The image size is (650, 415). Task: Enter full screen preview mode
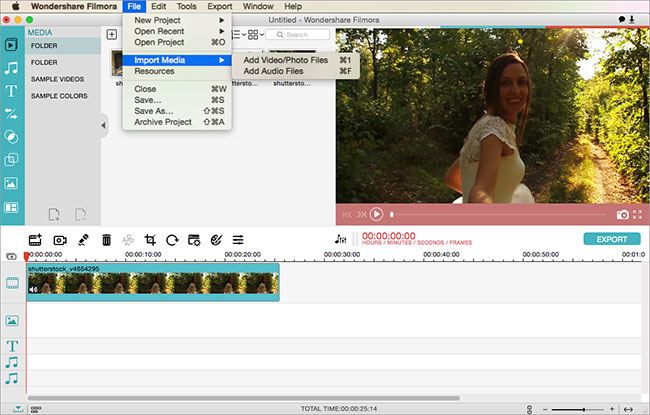point(638,214)
